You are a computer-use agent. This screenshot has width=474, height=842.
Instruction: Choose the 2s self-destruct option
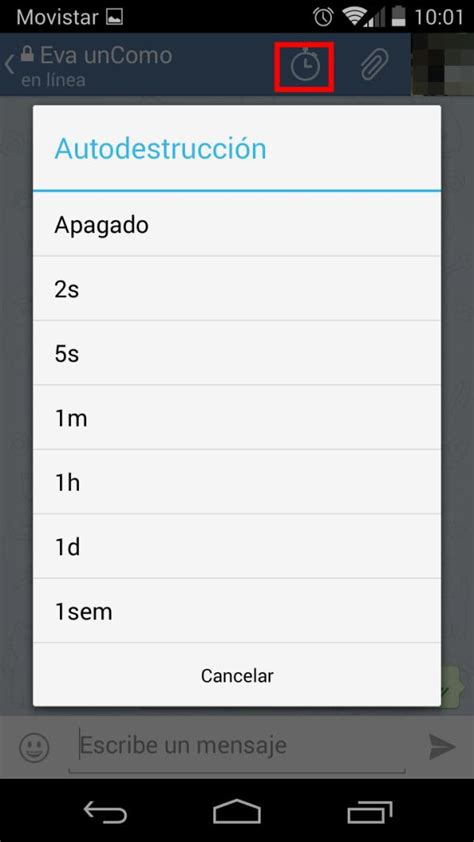tap(237, 289)
